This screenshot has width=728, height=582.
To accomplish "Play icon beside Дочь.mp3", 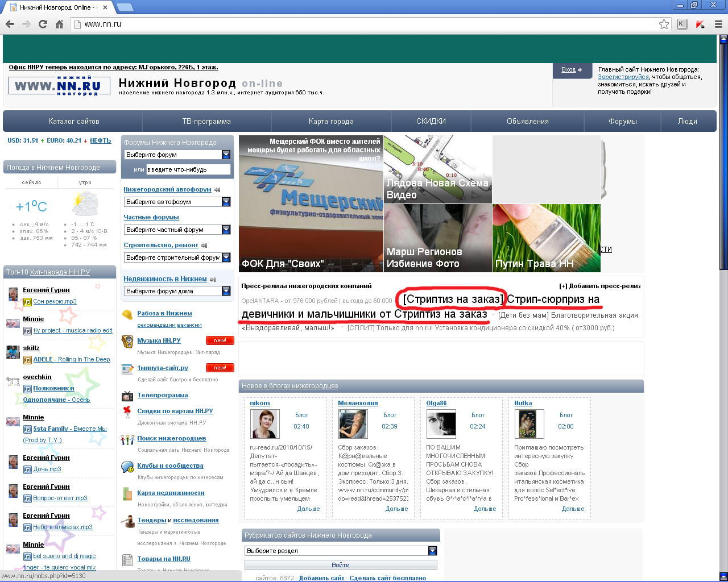I will point(27,469).
